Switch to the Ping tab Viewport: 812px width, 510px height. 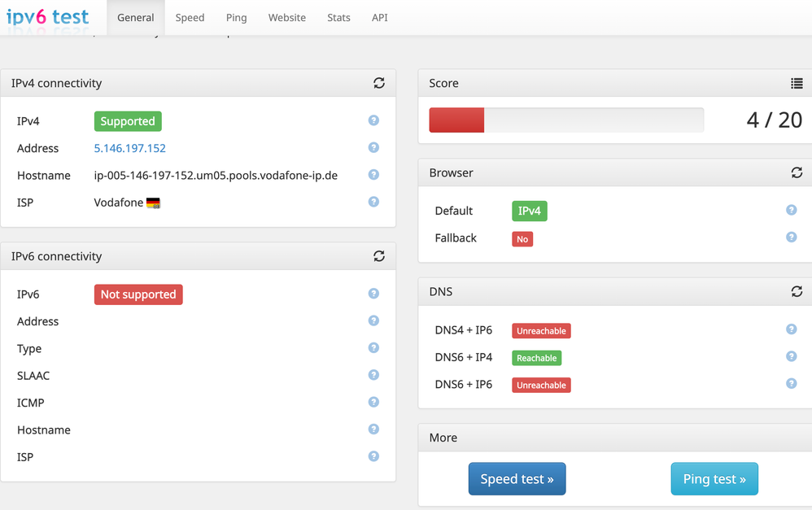pos(236,18)
